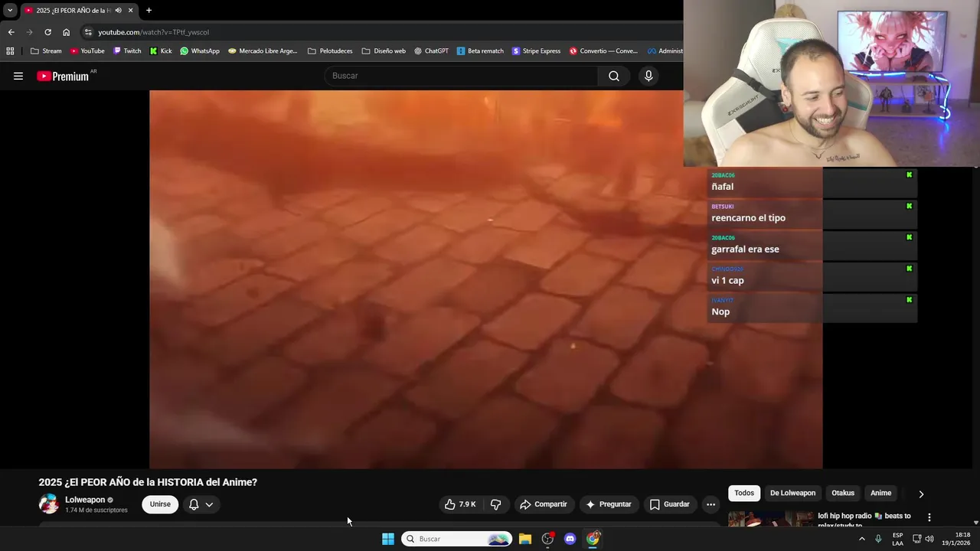Show hidden system tray icons

pos(861,539)
